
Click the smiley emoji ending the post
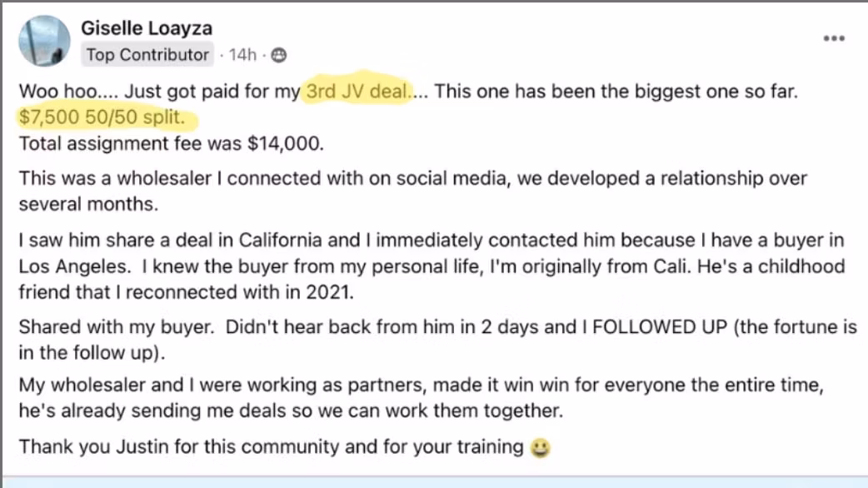540,447
